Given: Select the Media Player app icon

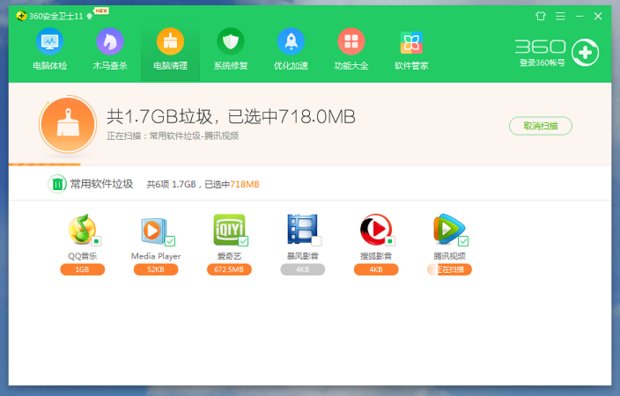Looking at the screenshot, I should pos(154,230).
